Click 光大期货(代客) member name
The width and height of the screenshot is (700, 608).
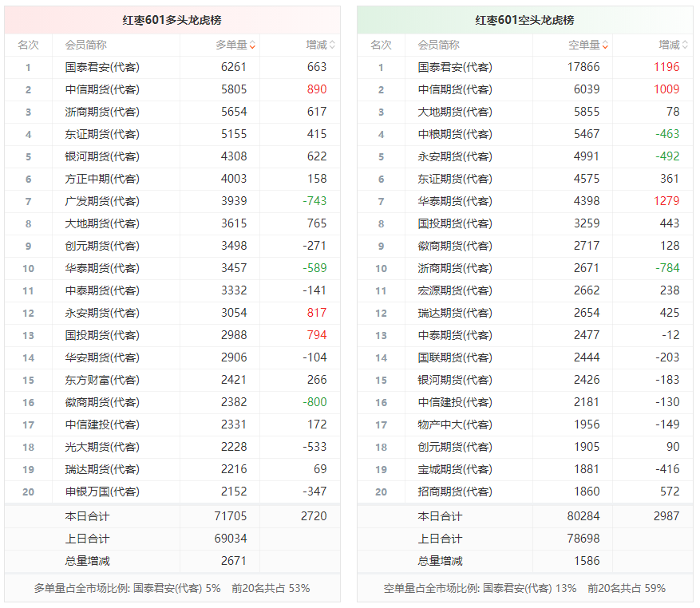[x=102, y=447]
